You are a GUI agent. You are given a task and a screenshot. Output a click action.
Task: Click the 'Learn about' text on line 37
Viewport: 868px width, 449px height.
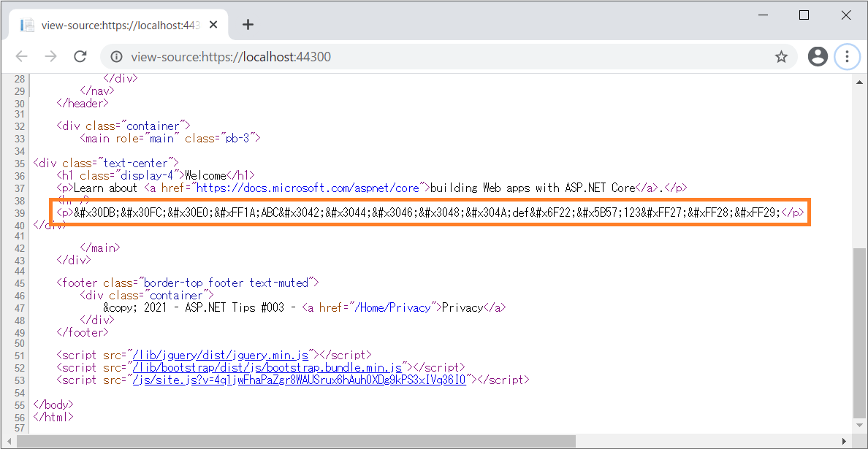pos(105,188)
